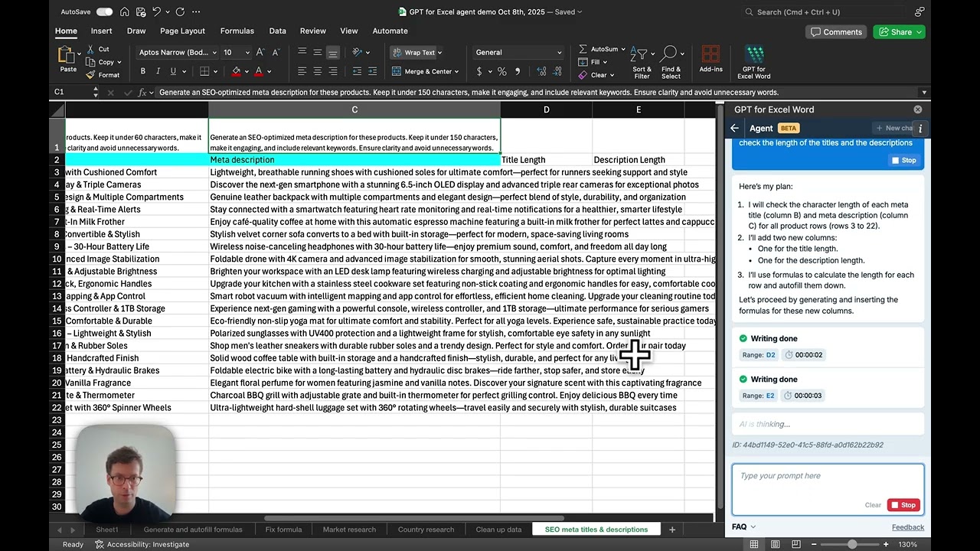Stop the agent using red Stop button
Image resolution: width=980 pixels, height=551 pixels.
[x=904, y=504]
